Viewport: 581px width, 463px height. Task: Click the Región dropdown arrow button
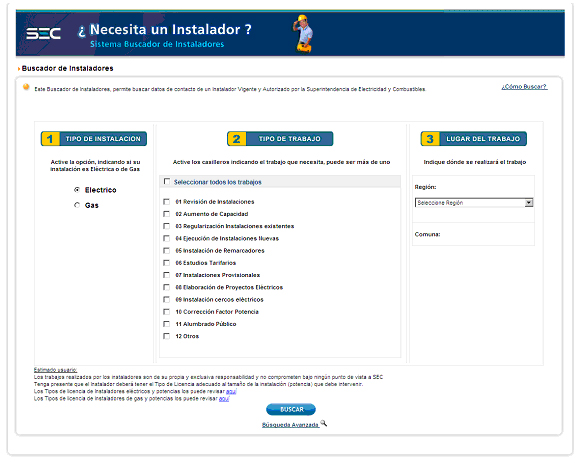tap(529, 203)
